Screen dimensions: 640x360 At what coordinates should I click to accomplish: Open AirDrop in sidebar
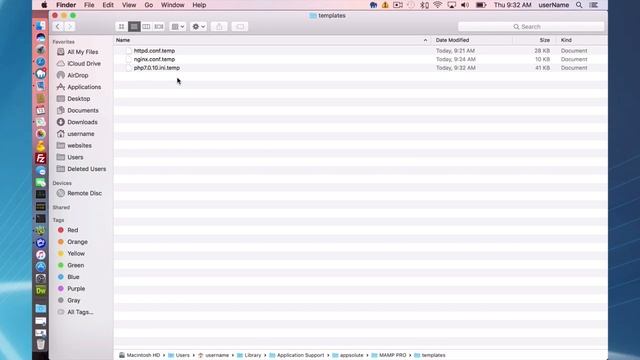(x=78, y=75)
